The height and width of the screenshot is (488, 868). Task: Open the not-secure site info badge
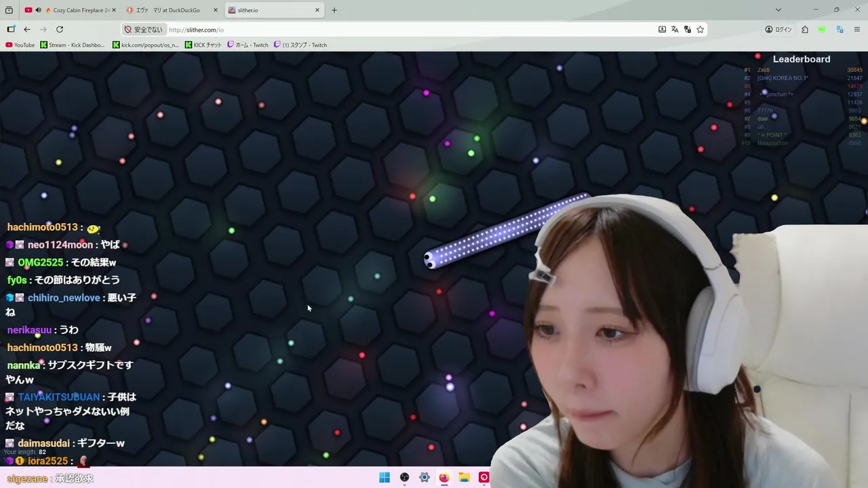[144, 30]
